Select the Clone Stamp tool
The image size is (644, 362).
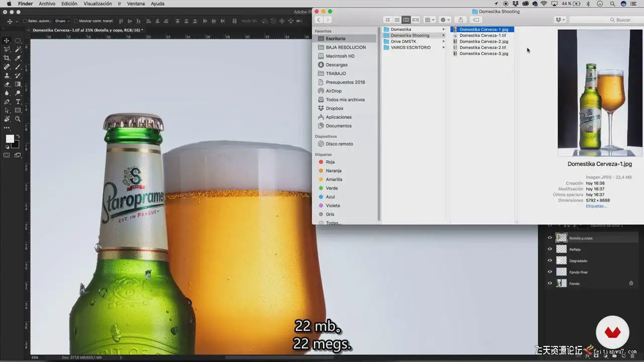point(7,75)
